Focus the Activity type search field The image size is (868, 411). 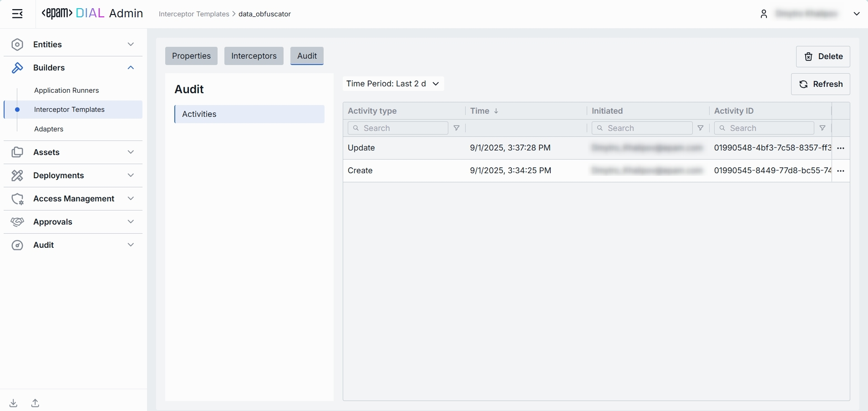point(398,128)
